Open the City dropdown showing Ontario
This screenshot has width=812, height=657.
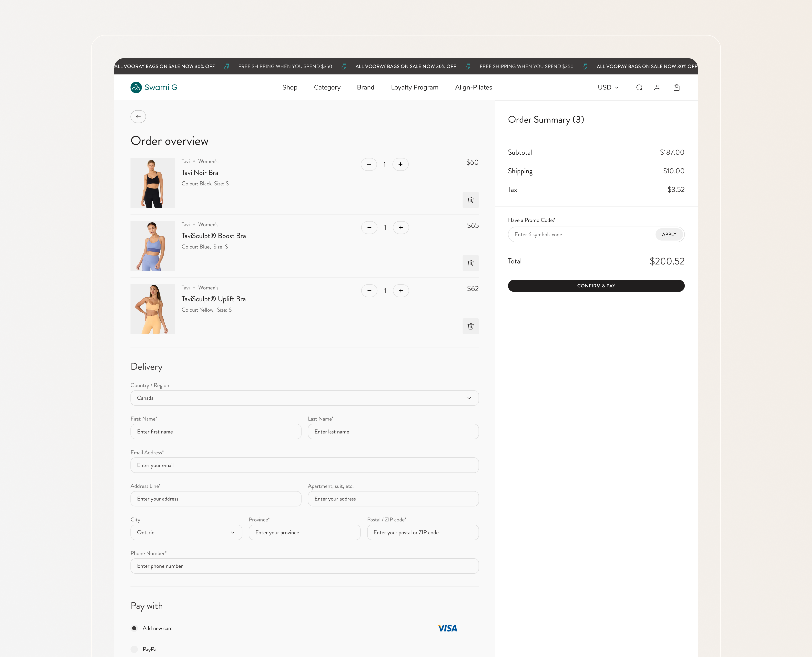click(186, 532)
